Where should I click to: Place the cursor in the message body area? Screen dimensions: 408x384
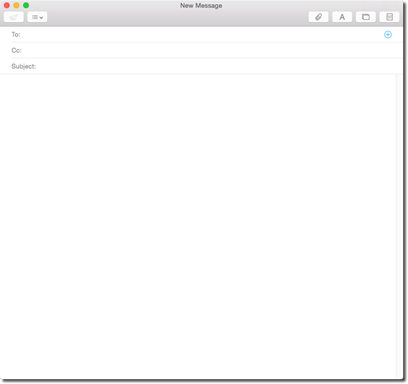click(198, 226)
